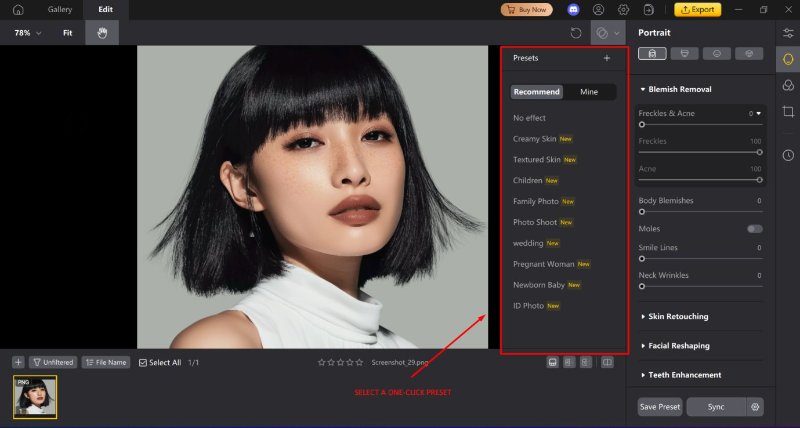Image resolution: width=800 pixels, height=428 pixels.
Task: Adjust the Body Blemishes slider
Action: point(701,212)
